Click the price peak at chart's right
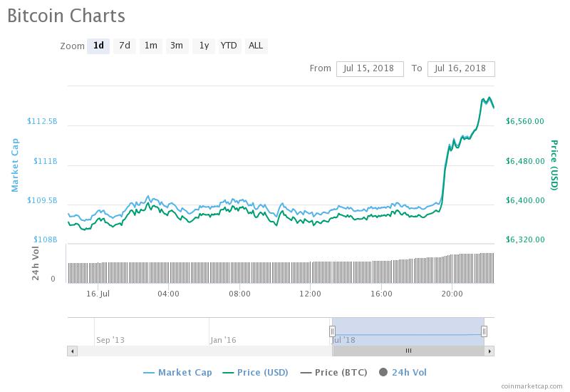This screenshot has height=392, width=570. tap(489, 98)
